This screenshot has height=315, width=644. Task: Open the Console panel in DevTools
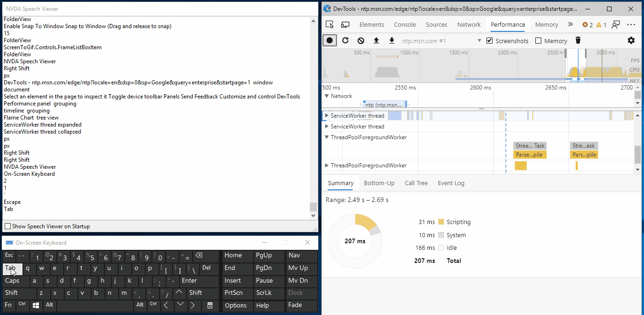click(404, 24)
